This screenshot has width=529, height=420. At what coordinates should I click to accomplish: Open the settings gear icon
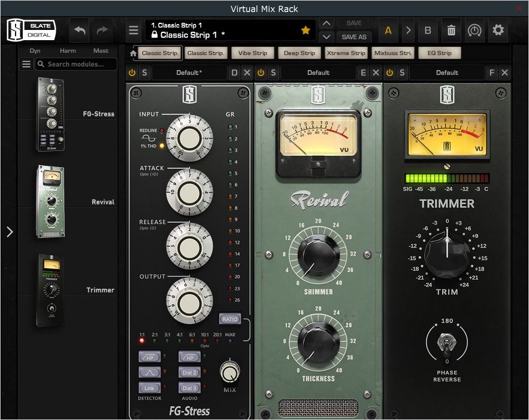click(498, 31)
